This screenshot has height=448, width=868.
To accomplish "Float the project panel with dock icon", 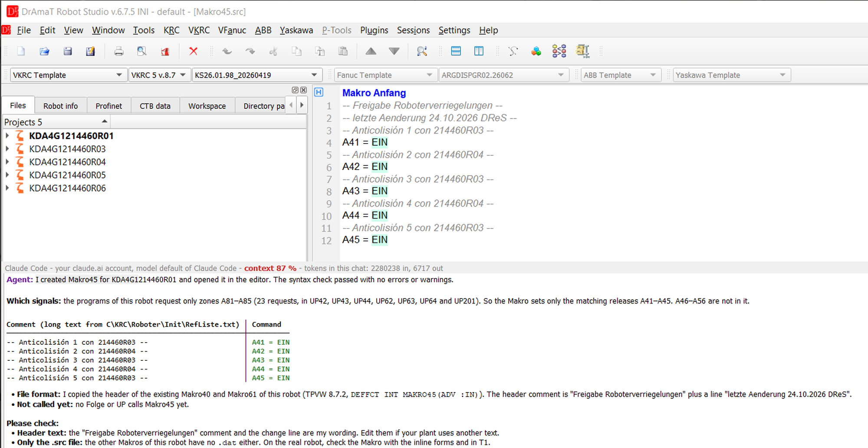I will 295,90.
